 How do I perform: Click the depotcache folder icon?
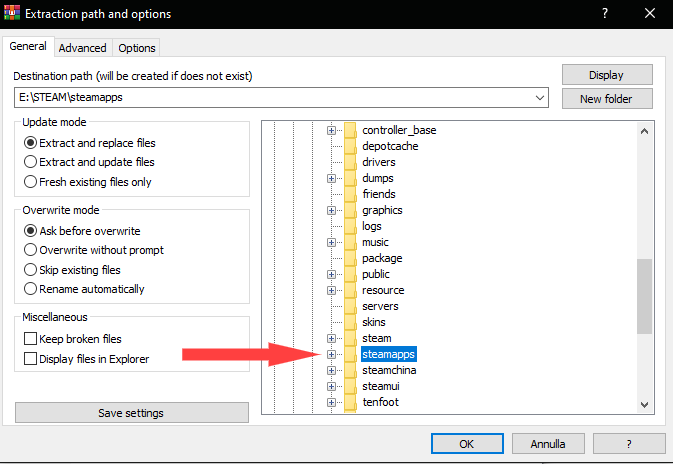click(350, 146)
